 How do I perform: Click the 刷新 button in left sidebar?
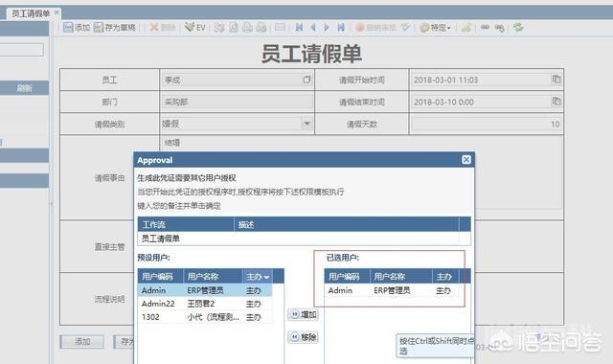24,88
